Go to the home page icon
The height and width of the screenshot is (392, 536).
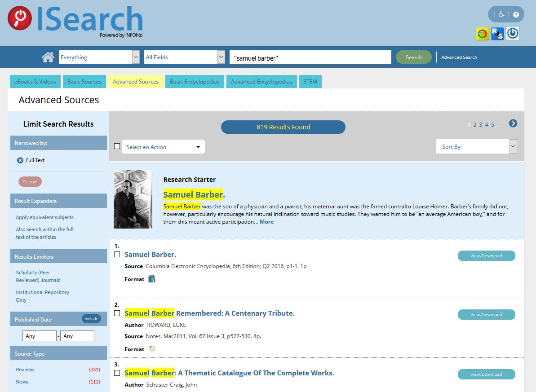(48, 57)
